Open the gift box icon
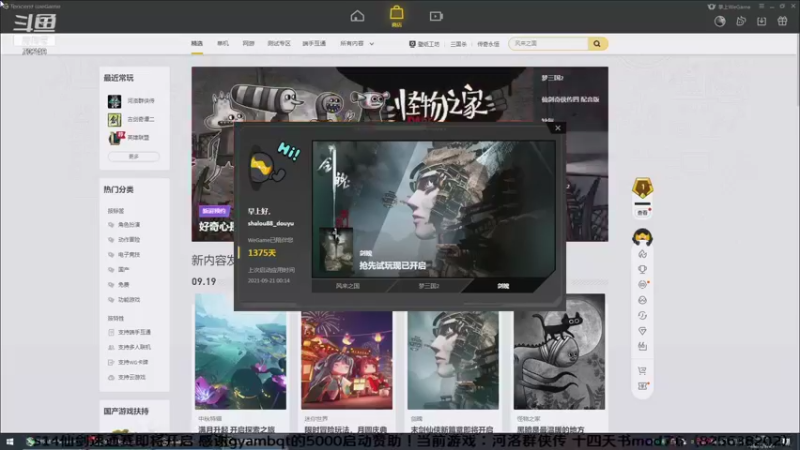Viewport: 800px width, 450px height. [782, 21]
